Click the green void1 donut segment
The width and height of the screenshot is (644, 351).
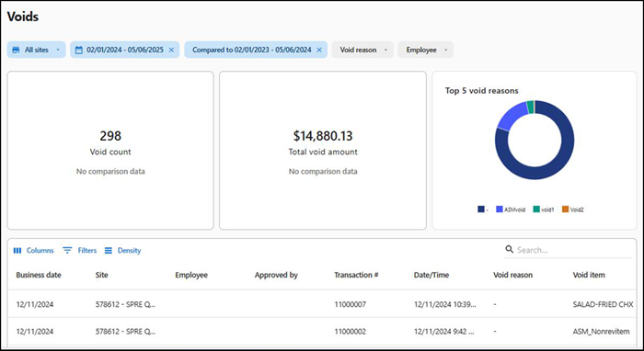[530, 107]
